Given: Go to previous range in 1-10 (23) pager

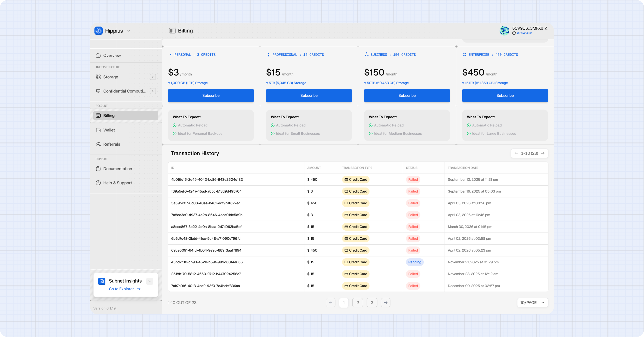Looking at the screenshot, I should point(516,154).
